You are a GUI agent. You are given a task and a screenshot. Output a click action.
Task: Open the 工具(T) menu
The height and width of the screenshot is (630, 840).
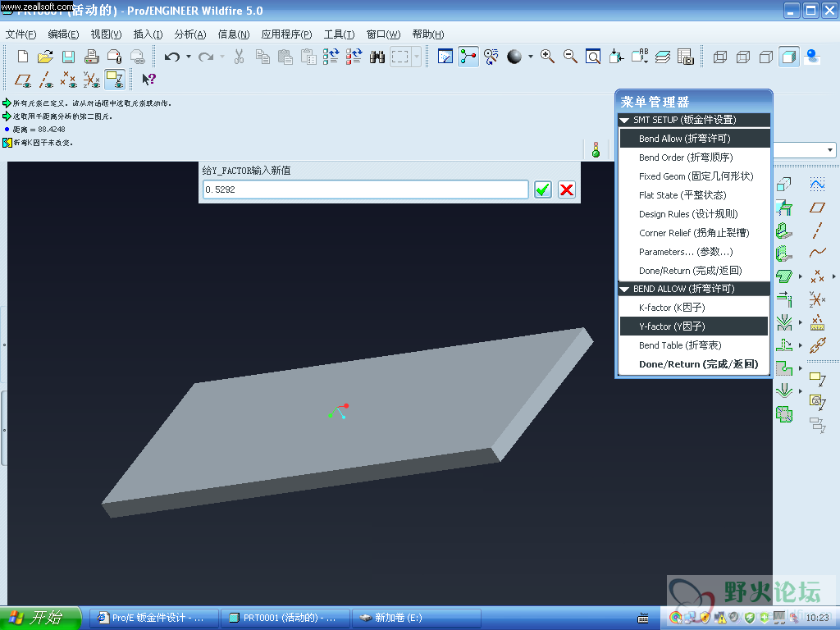click(x=339, y=34)
